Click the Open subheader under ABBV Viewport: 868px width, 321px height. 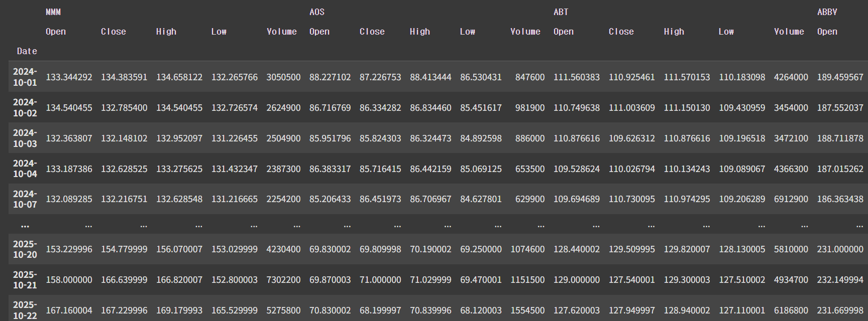click(827, 32)
